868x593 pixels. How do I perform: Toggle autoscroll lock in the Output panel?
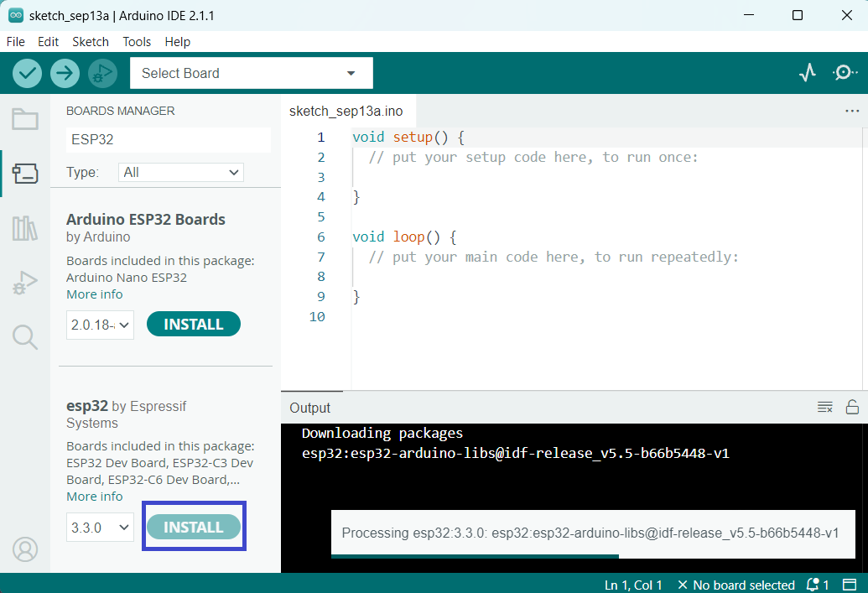point(850,407)
